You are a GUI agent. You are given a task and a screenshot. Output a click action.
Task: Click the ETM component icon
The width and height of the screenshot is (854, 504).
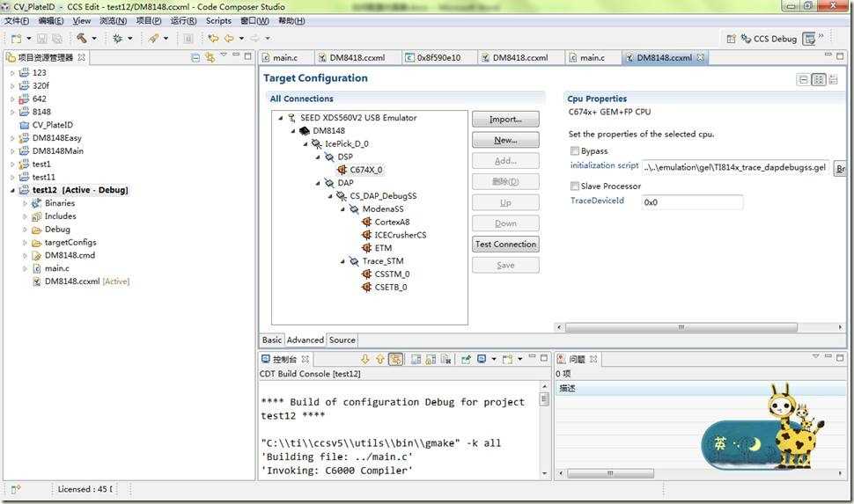coord(366,248)
